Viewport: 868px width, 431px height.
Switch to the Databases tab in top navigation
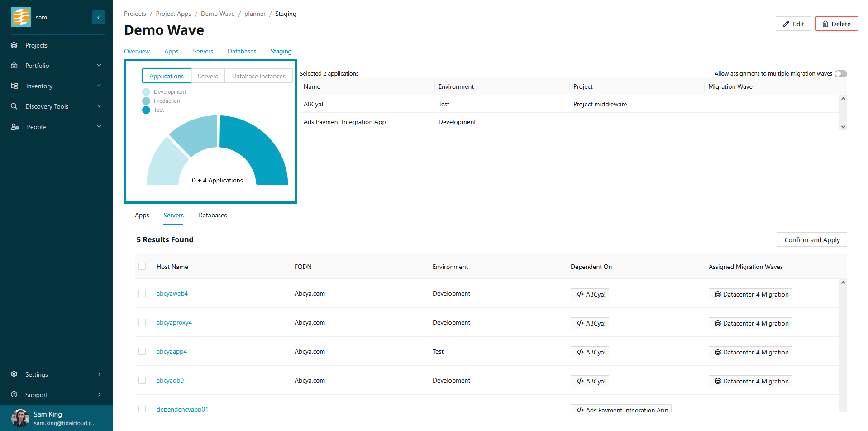[242, 51]
